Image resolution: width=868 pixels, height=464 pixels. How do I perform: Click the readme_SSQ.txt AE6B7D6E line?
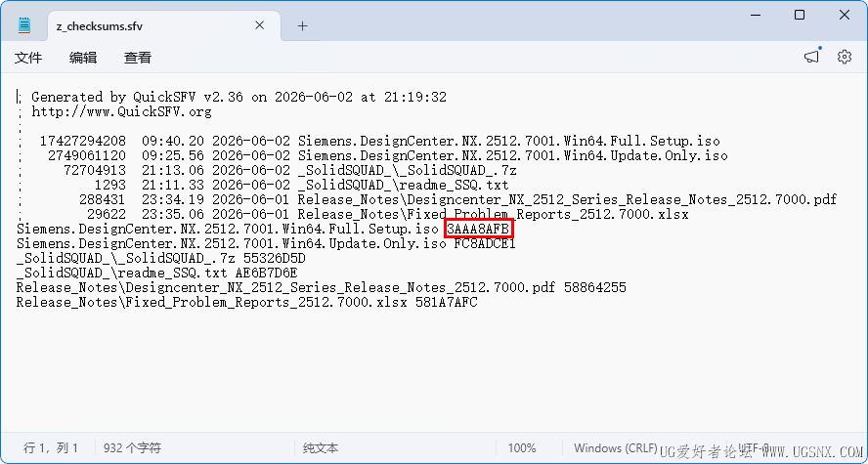pos(156,273)
